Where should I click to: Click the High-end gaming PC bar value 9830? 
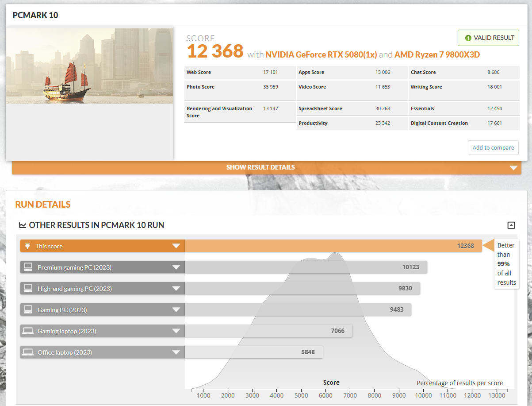pos(405,289)
